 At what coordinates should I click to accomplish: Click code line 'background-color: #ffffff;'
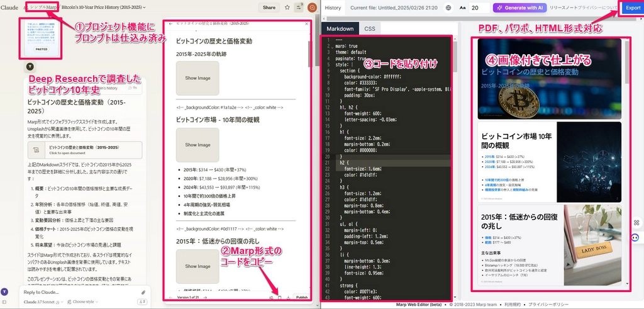click(372, 76)
